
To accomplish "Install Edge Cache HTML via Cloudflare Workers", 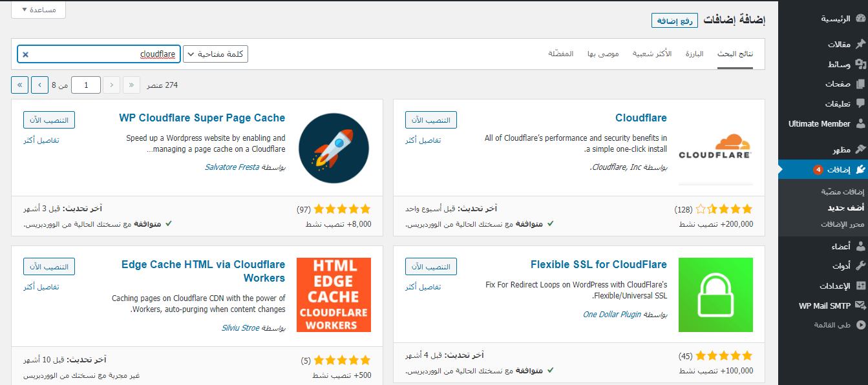I will [x=49, y=266].
